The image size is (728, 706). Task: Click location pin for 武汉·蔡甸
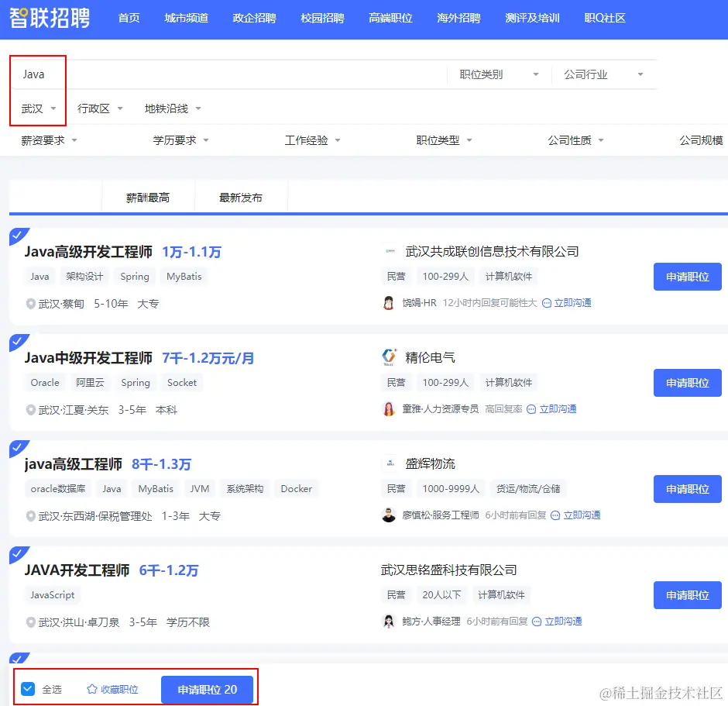click(31, 304)
